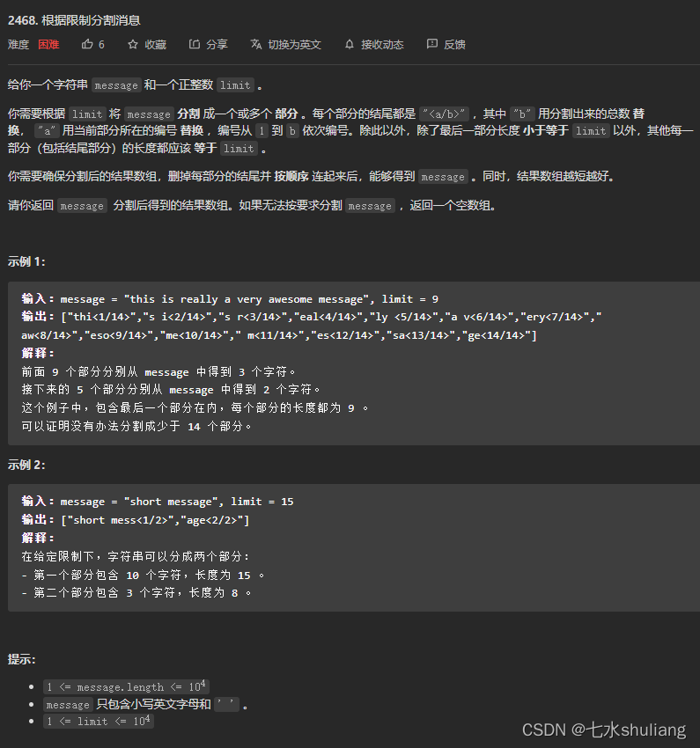
Task: Click the 难度 label
Action: coord(18,45)
